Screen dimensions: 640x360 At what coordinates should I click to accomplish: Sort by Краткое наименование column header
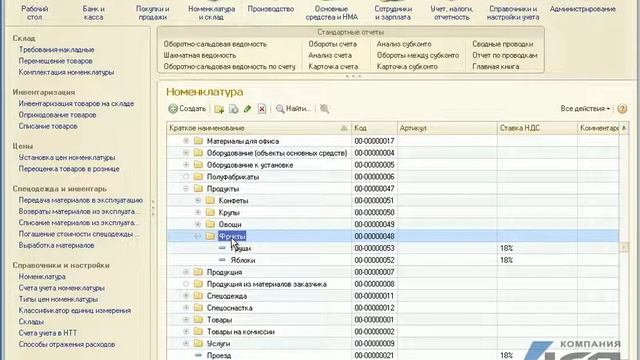(x=259, y=128)
